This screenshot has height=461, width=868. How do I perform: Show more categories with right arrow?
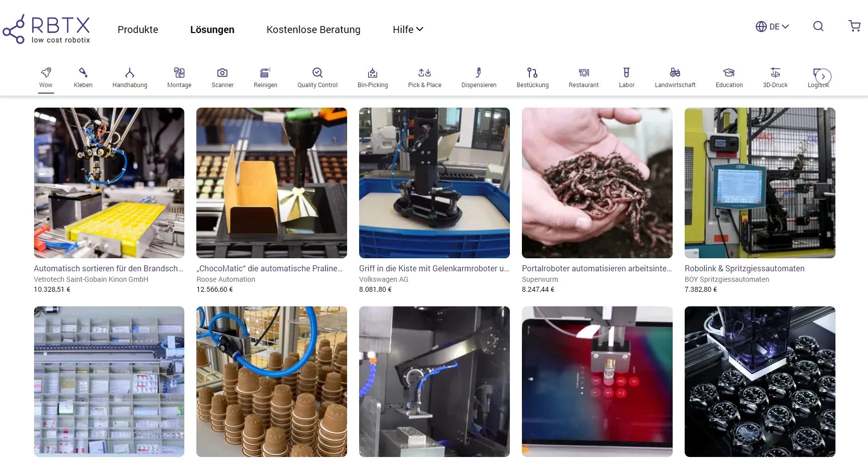tap(823, 76)
